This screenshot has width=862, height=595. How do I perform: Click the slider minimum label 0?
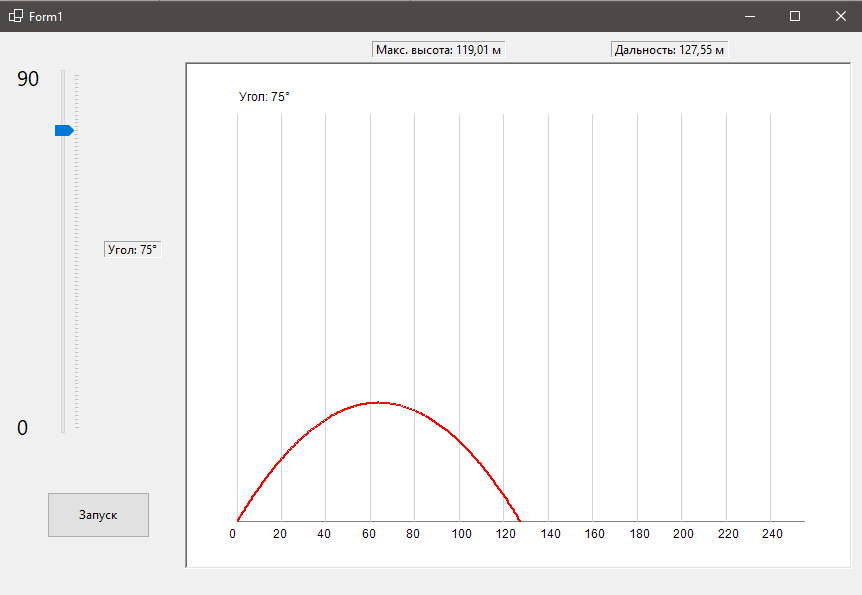point(22,428)
